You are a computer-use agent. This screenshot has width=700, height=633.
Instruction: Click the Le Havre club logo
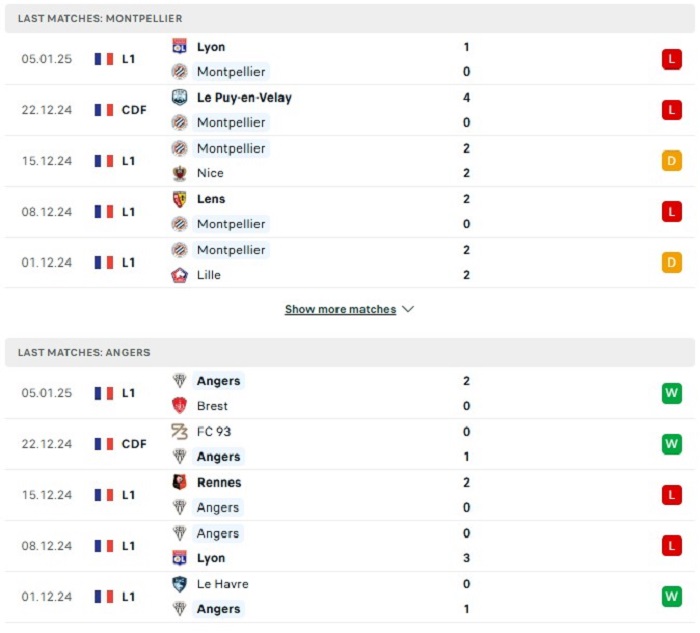coord(179,584)
